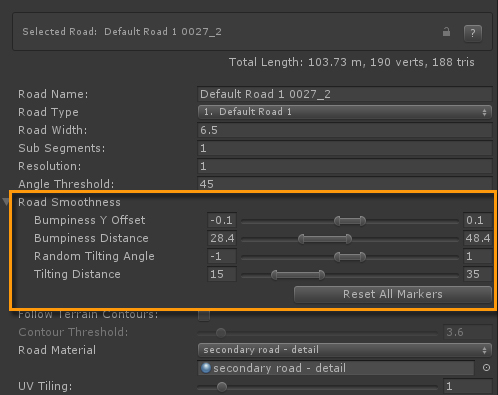Click the Road Name input field
The width and height of the screenshot is (498, 395).
point(345,94)
